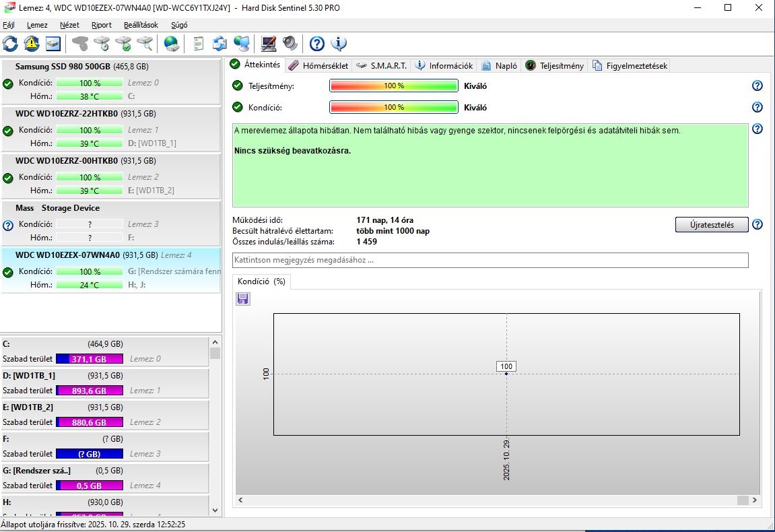This screenshot has width=775, height=532.
Task: Click graph horizontal scroll left arrow
Action: (240, 500)
